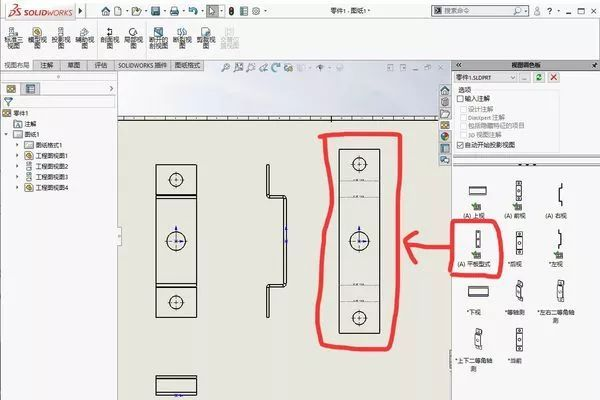
Task: Click the Rebuild traffic light icon
Action: point(231,11)
